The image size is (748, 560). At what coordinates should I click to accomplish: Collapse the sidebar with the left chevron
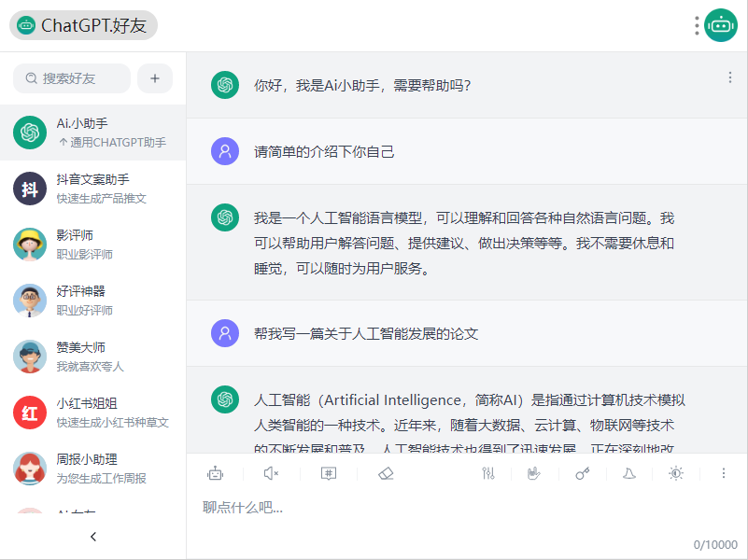pos(93,537)
